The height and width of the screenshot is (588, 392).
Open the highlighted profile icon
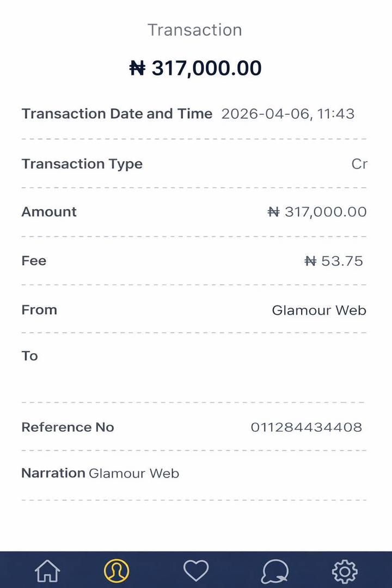pyautogui.click(x=117, y=571)
